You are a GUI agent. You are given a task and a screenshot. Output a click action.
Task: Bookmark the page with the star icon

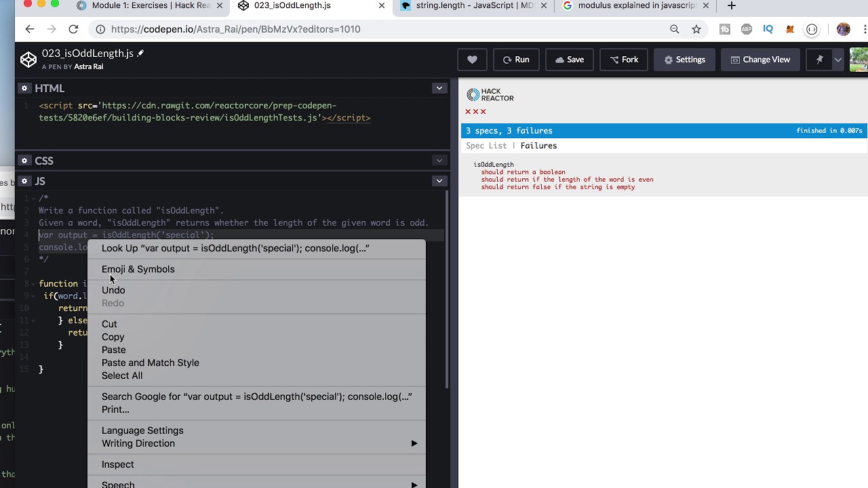tap(696, 29)
